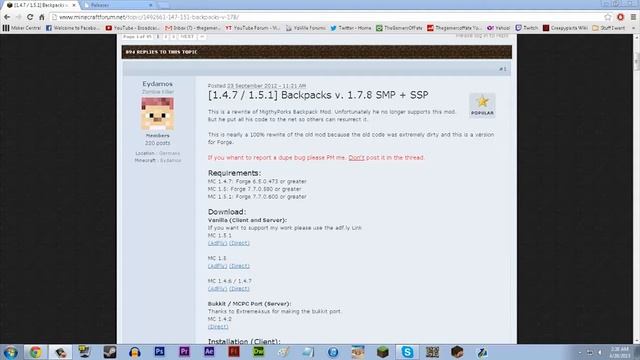Click Direct link under MC 1.4.6 / 1.4.7

(x=239, y=289)
